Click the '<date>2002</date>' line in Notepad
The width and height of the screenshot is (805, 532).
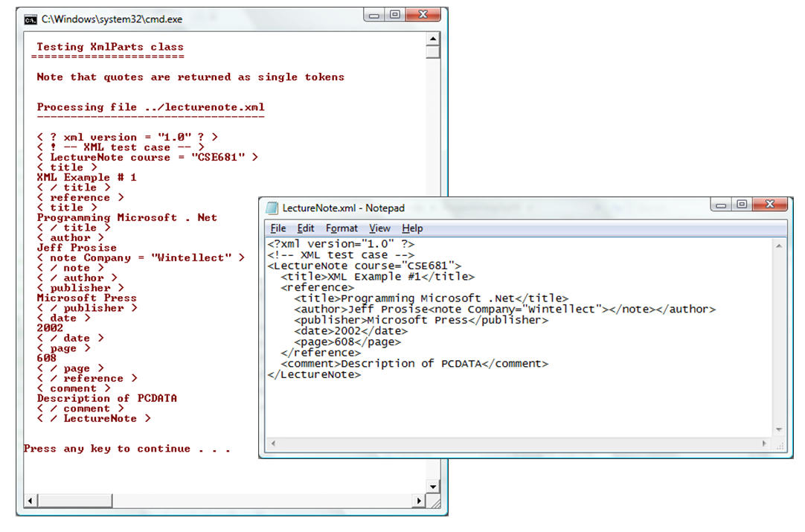pos(351,331)
